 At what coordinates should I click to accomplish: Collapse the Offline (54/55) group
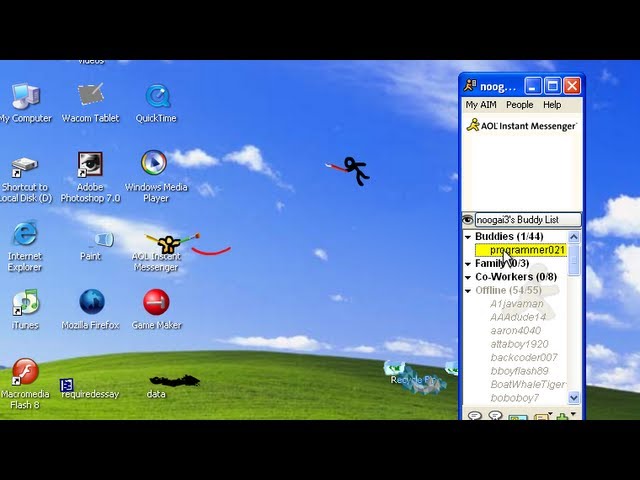468,291
